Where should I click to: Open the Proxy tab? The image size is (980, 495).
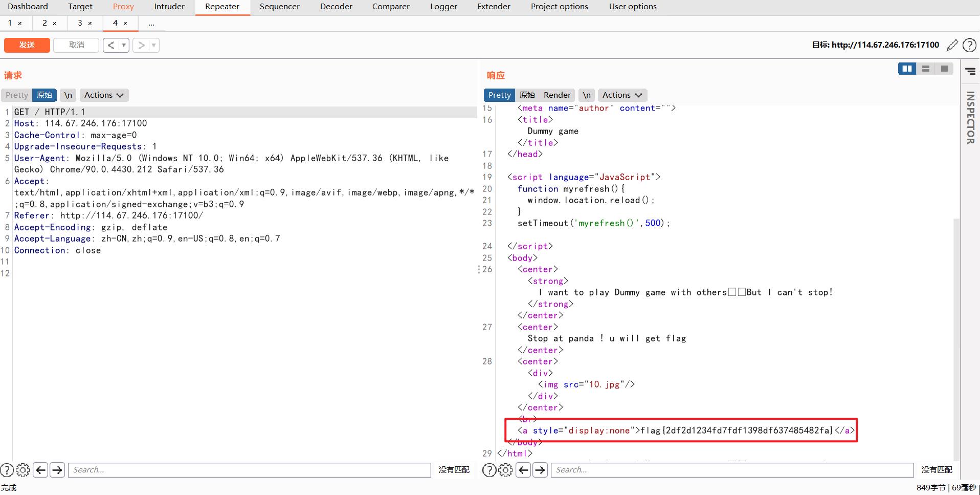tap(123, 7)
